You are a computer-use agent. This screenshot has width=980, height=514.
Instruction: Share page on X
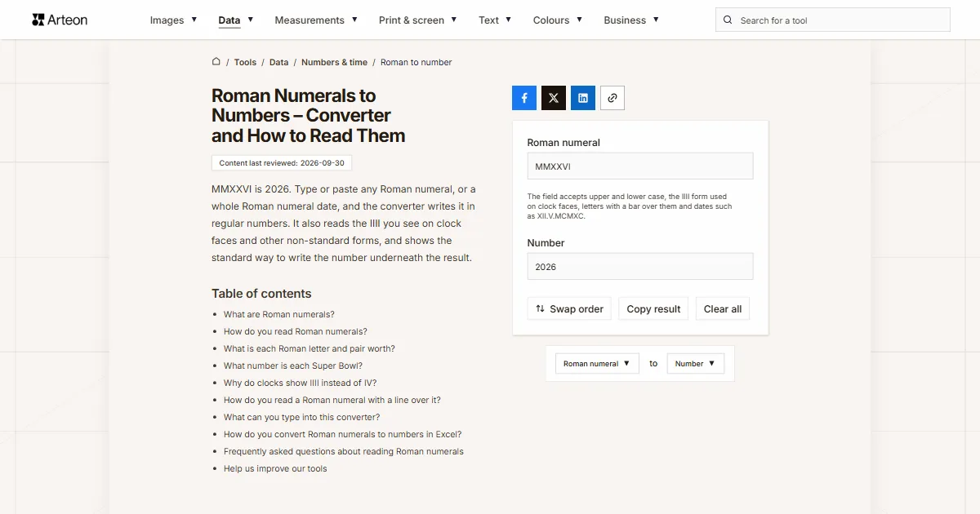click(554, 98)
